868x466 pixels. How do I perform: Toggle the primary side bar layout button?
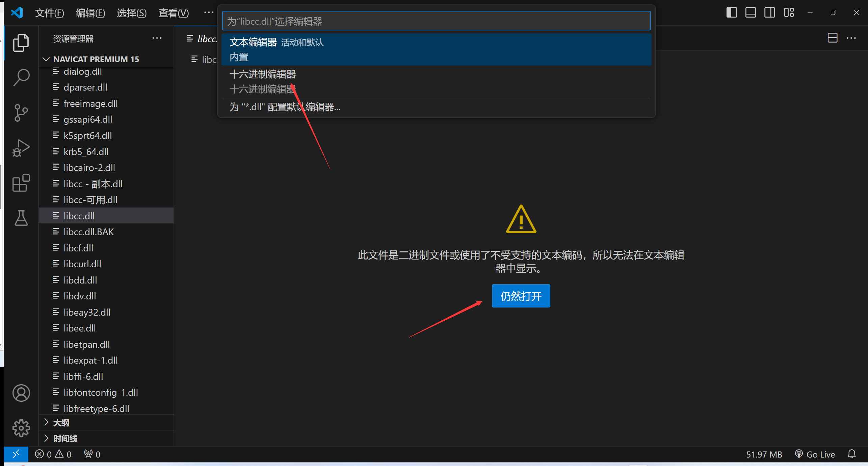(731, 13)
